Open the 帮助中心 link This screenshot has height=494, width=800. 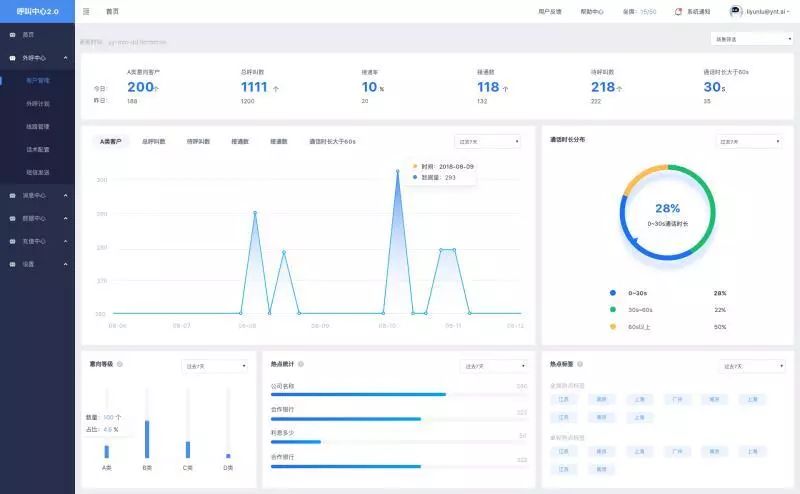[592, 11]
